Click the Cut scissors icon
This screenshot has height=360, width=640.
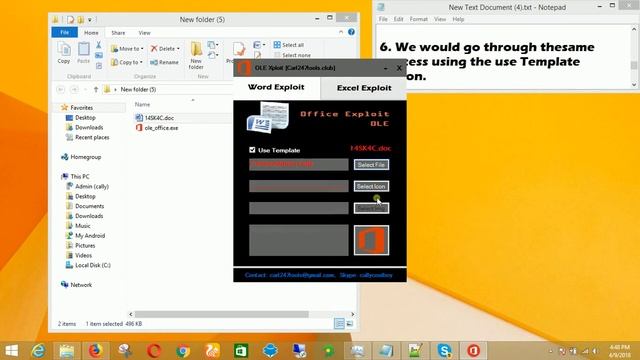coord(98,45)
